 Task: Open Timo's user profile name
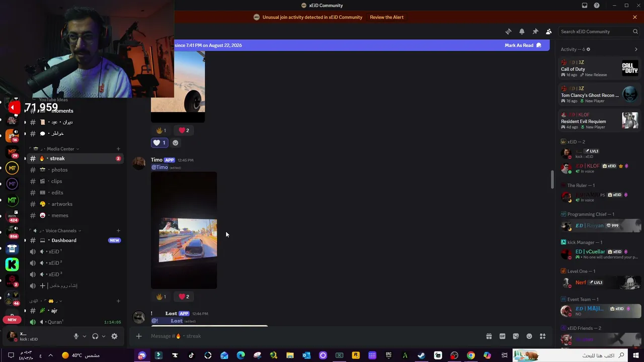(x=156, y=160)
